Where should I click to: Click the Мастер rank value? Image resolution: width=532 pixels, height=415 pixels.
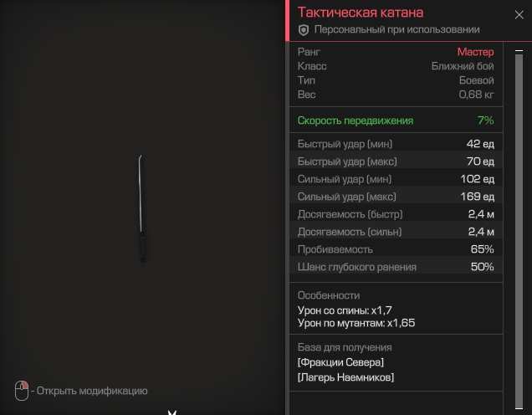click(x=475, y=52)
